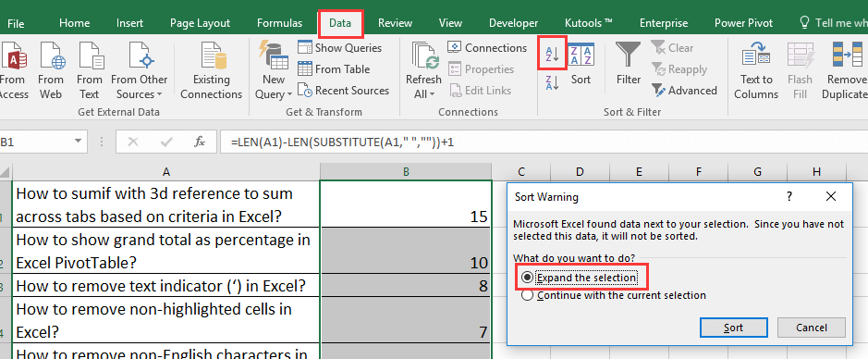This screenshot has height=359, width=868.
Task: Click the Text to Columns icon
Action: pyautogui.click(x=756, y=56)
